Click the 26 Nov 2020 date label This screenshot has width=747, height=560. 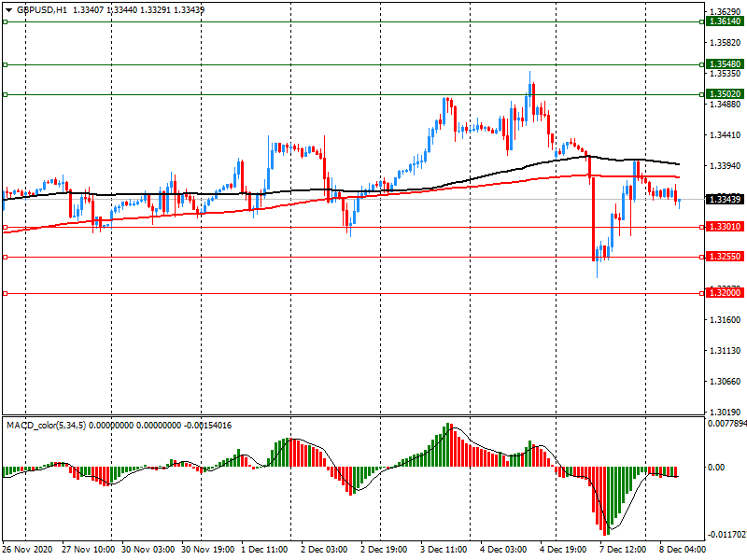(29, 551)
